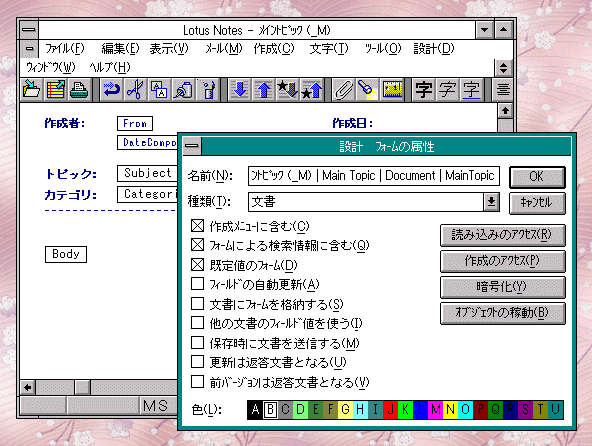Click the star with up arrow icon
592x446 pixels.
[311, 90]
